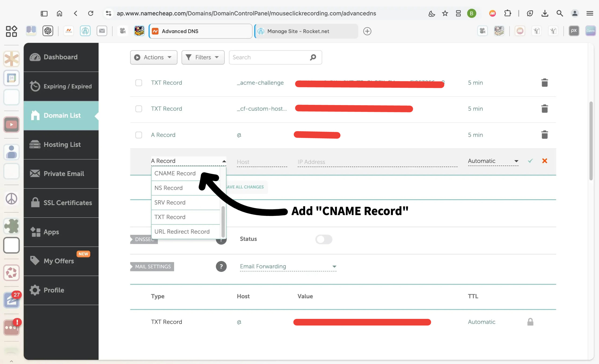Bookmark this page with star icon
The width and height of the screenshot is (599, 364).
pyautogui.click(x=445, y=13)
